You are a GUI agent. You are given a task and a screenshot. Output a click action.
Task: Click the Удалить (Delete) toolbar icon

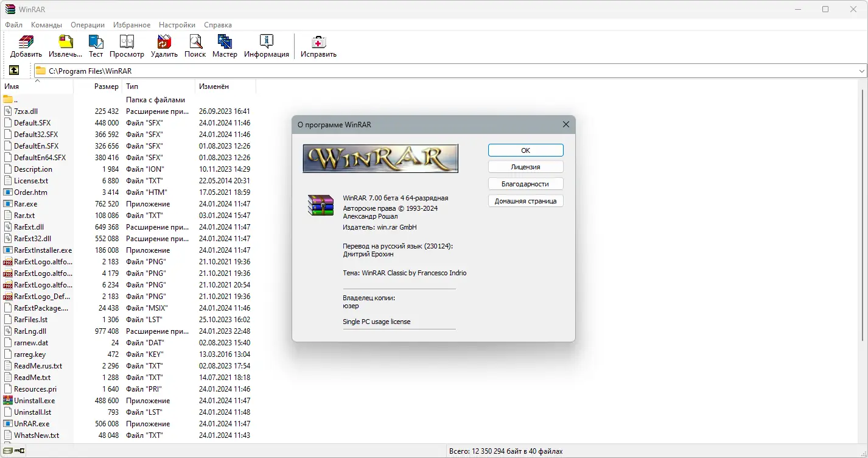tap(164, 42)
